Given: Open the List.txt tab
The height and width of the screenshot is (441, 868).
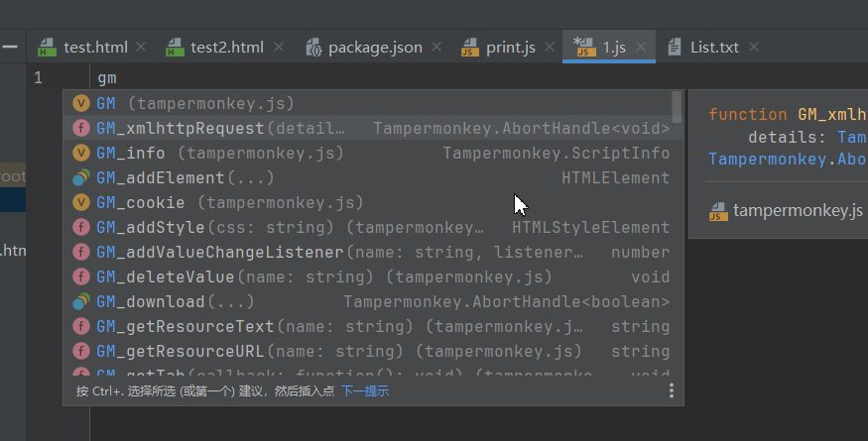Looking at the screenshot, I should pyautogui.click(x=712, y=47).
